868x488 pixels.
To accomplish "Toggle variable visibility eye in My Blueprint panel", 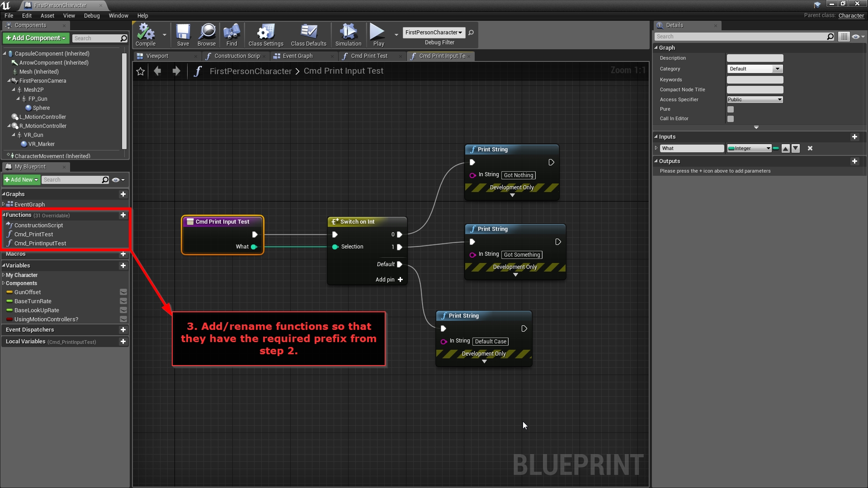I will click(x=115, y=179).
